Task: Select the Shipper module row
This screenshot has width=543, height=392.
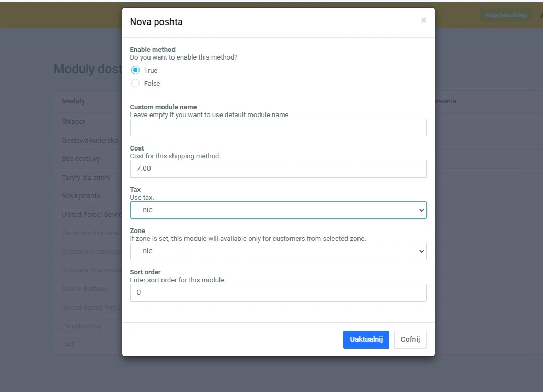Action: [74, 122]
